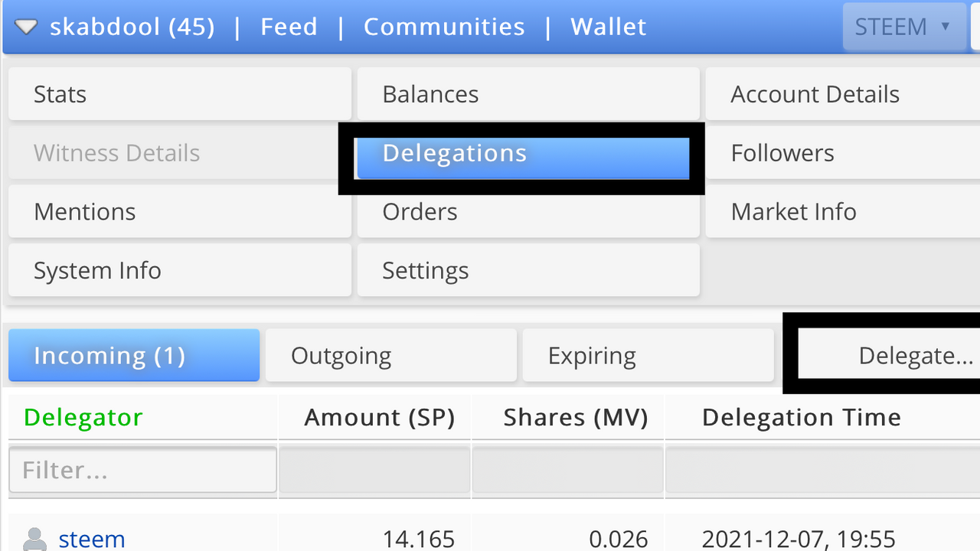Open the Market Info section
The width and height of the screenshot is (980, 551).
pos(843,212)
